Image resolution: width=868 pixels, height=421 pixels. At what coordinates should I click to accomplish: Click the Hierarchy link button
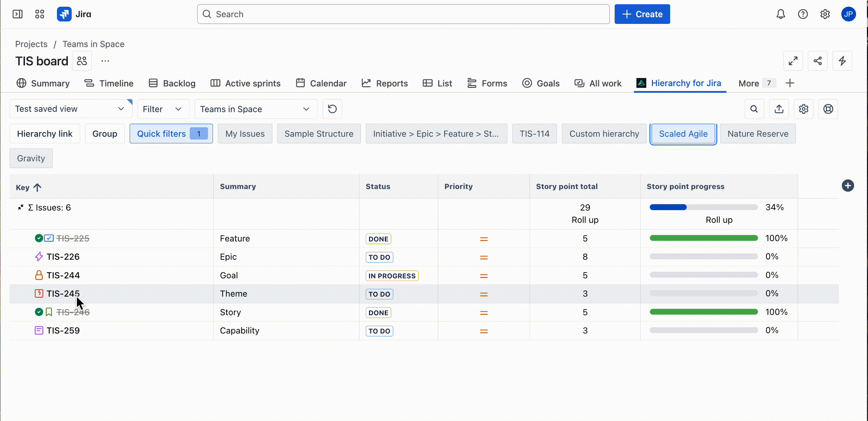click(x=45, y=134)
